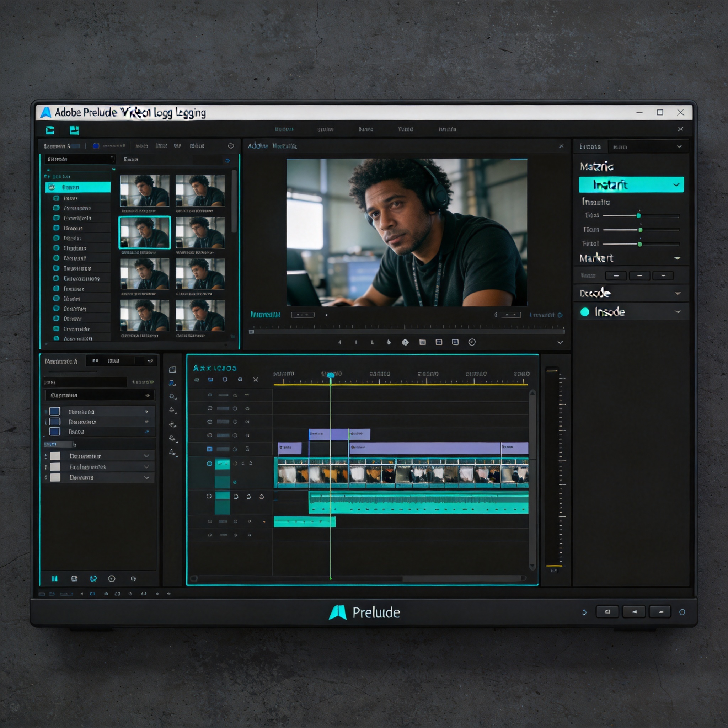Expand the Insode section arrow
728x728 pixels.
(678, 312)
